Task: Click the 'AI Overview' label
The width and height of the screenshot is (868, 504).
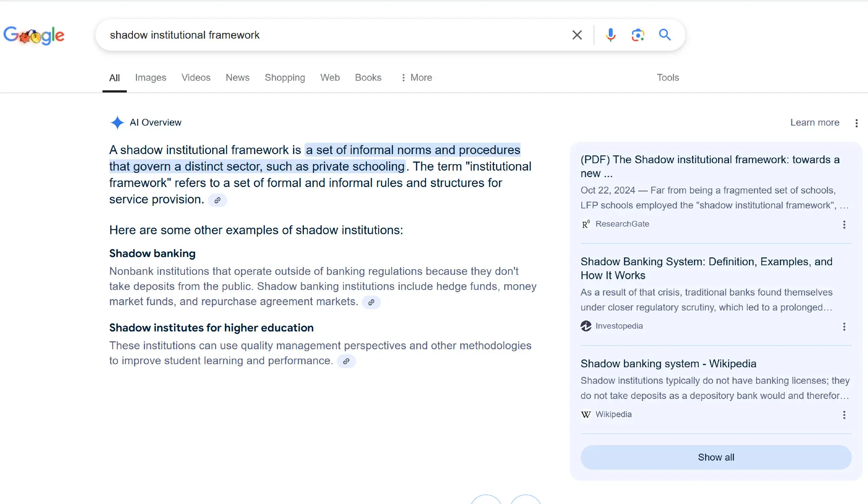Action: click(155, 122)
